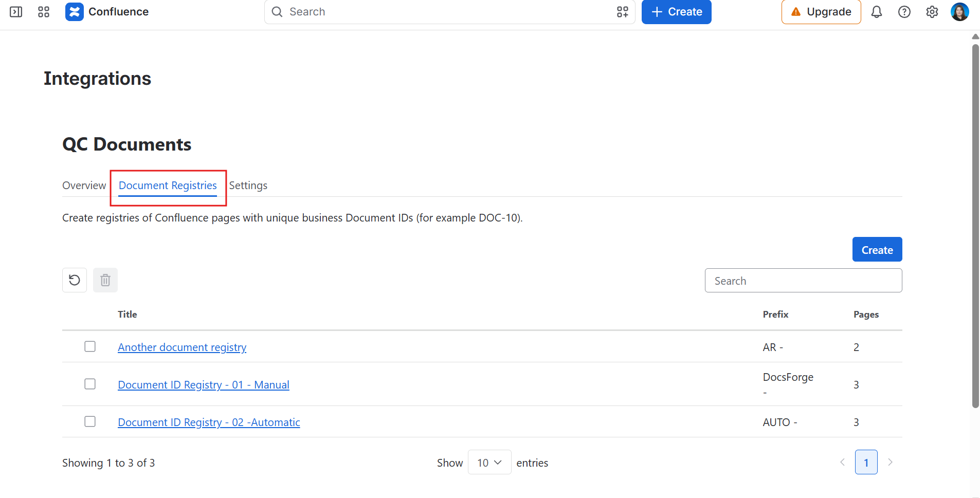980x498 pixels.
Task: Click the refresh registries icon
Action: point(75,280)
